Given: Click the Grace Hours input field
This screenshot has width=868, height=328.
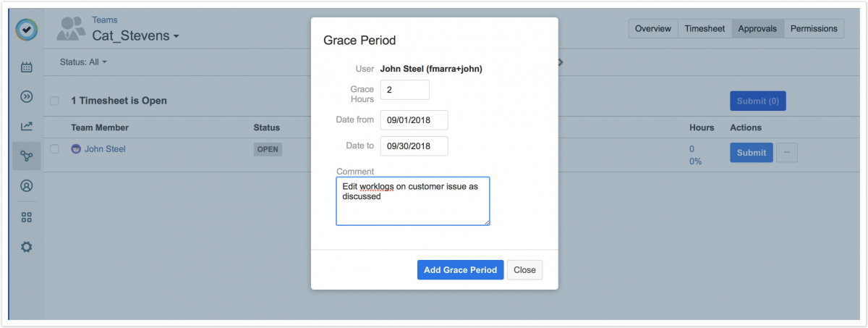Looking at the screenshot, I should 404,90.
